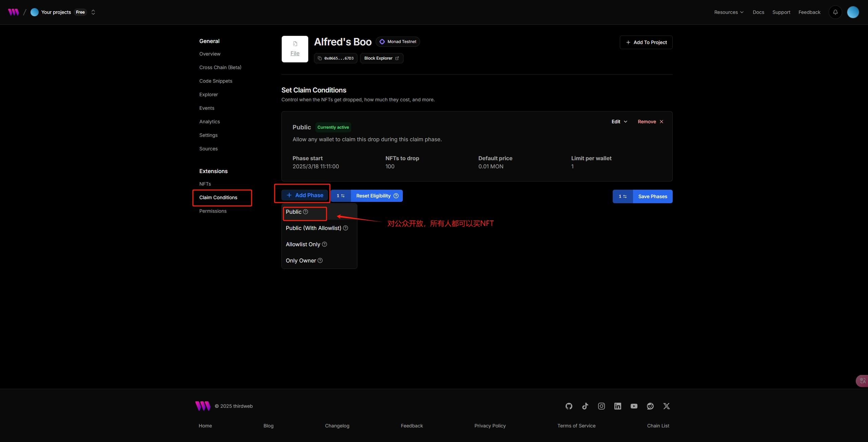Image resolution: width=868 pixels, height=442 pixels.
Task: Open the project switcher chevron
Action: [93, 12]
